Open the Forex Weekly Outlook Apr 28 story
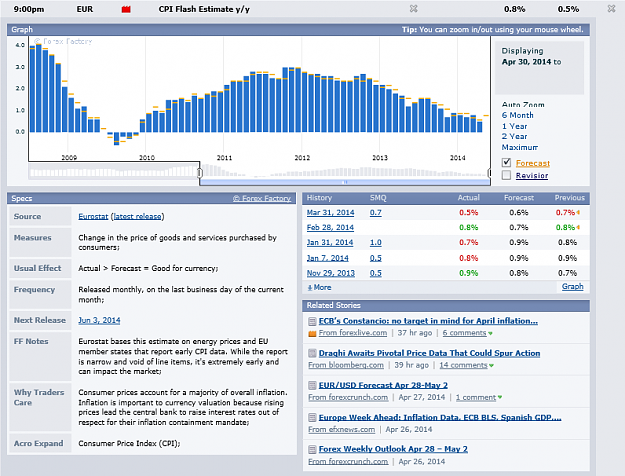 393,449
